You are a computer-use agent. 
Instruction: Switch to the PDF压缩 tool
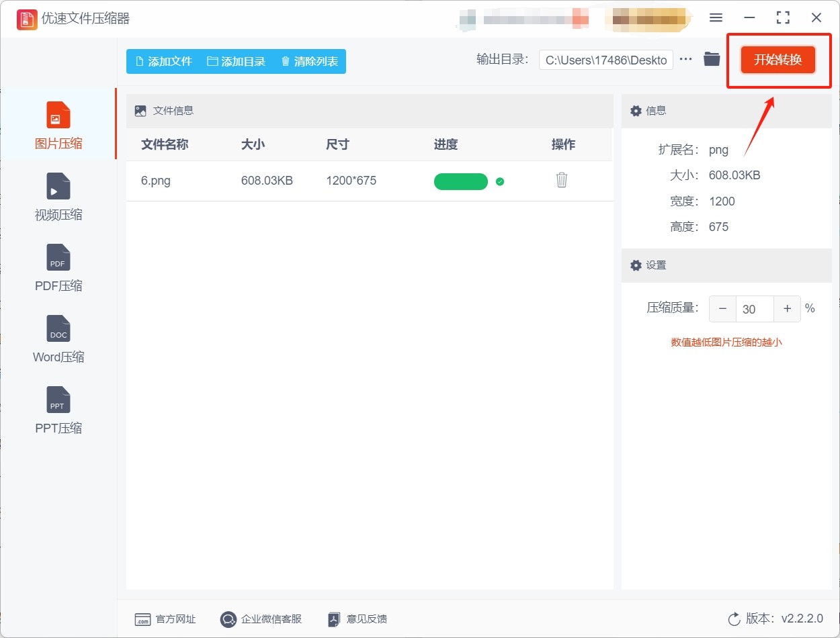(x=58, y=257)
